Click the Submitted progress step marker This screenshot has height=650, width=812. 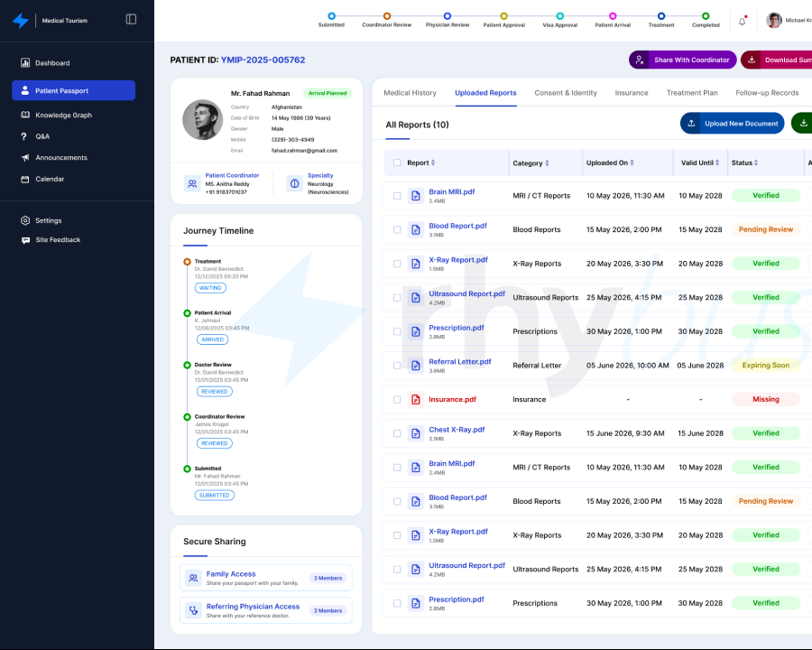click(331, 16)
